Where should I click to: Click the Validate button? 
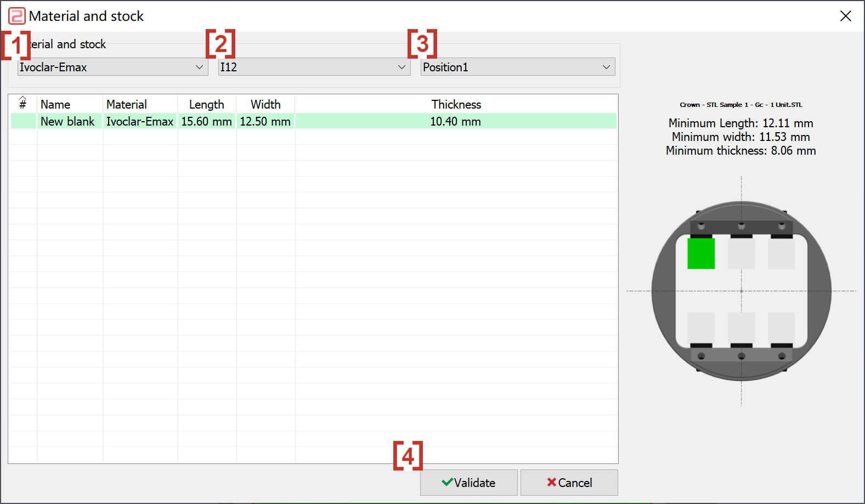469,483
